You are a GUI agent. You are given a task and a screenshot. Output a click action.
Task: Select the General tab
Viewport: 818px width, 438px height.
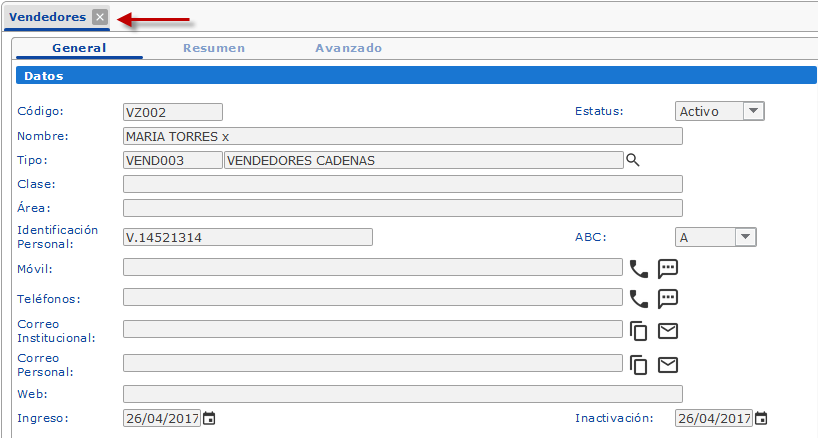click(79, 48)
